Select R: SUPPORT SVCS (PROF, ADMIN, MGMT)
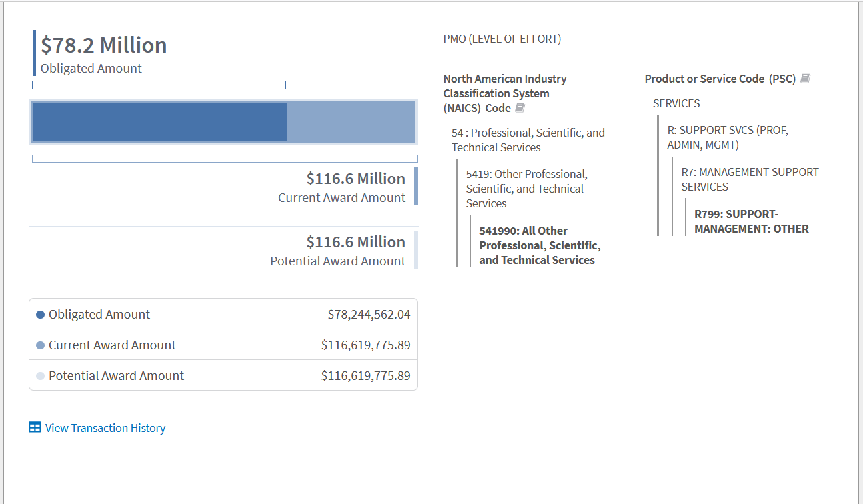The image size is (863, 504). pos(728,137)
